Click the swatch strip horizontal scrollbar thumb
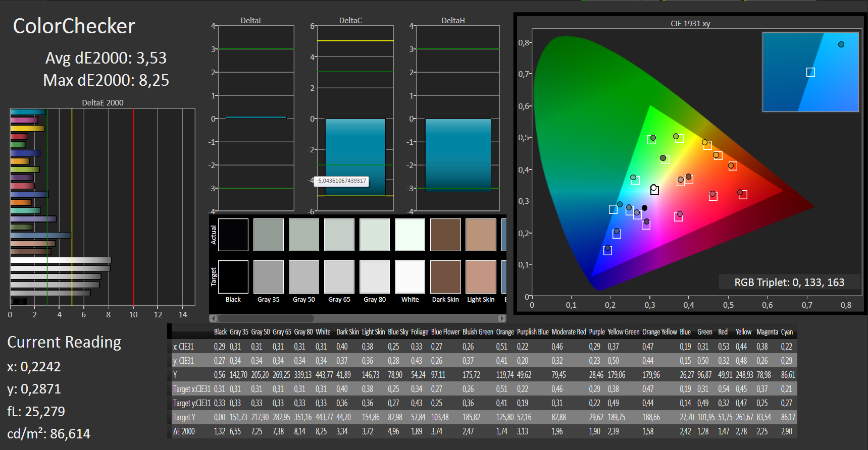This screenshot has width=868, height=450. pos(266,318)
